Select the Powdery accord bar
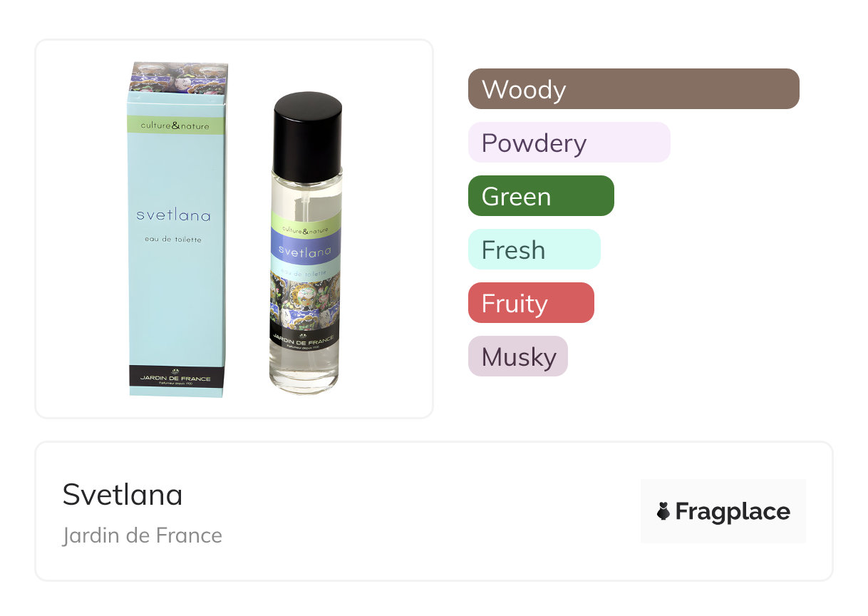Viewport: 868px width, 616px height. (569, 143)
